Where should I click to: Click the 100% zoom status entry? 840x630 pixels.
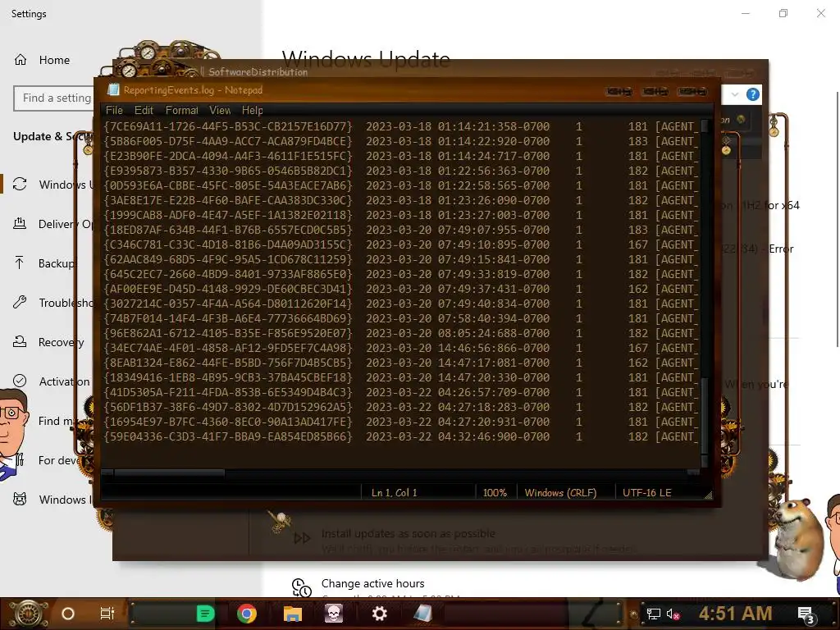coord(495,493)
